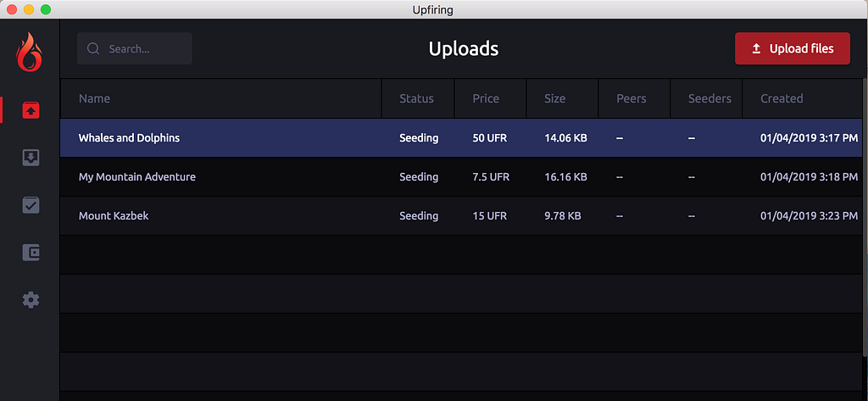Click the 50 UFR price cell
This screenshot has width=868, height=401.
[x=489, y=138]
